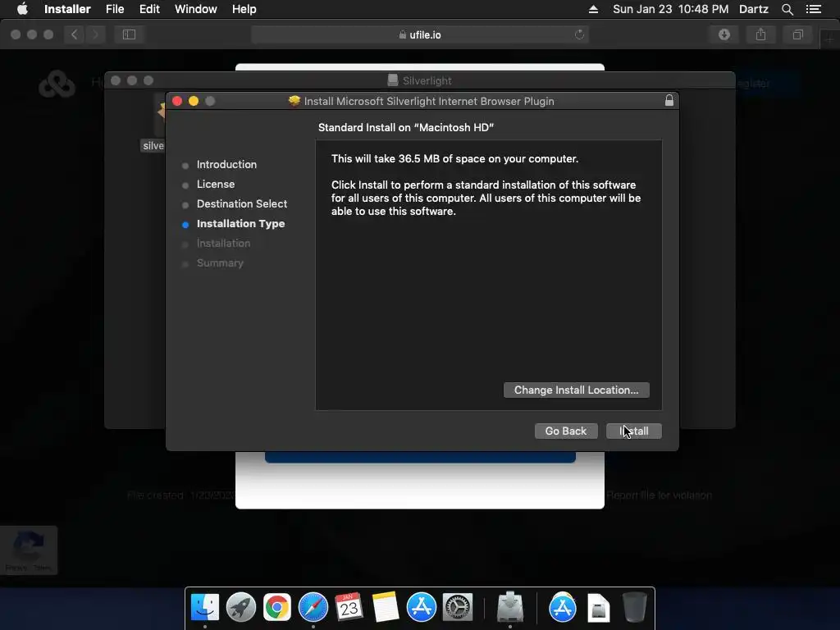840x630 pixels.
Task: Select the License step in sidebar
Action: 216,185
